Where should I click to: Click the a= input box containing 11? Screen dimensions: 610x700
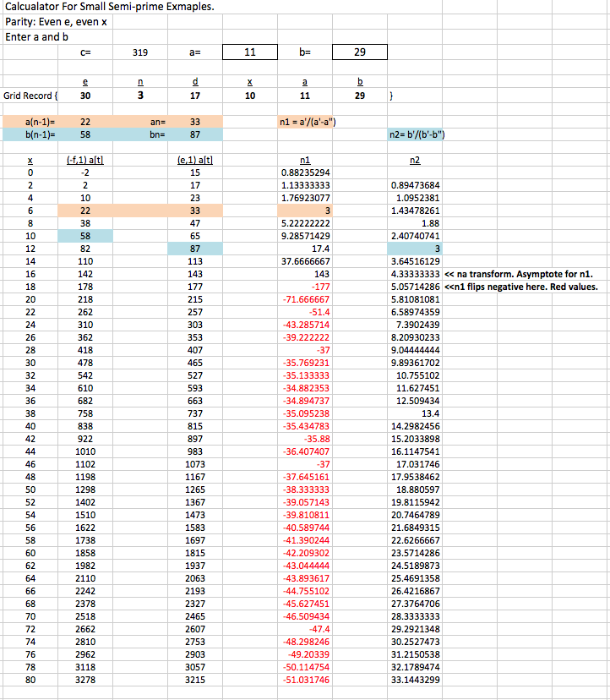coord(250,52)
